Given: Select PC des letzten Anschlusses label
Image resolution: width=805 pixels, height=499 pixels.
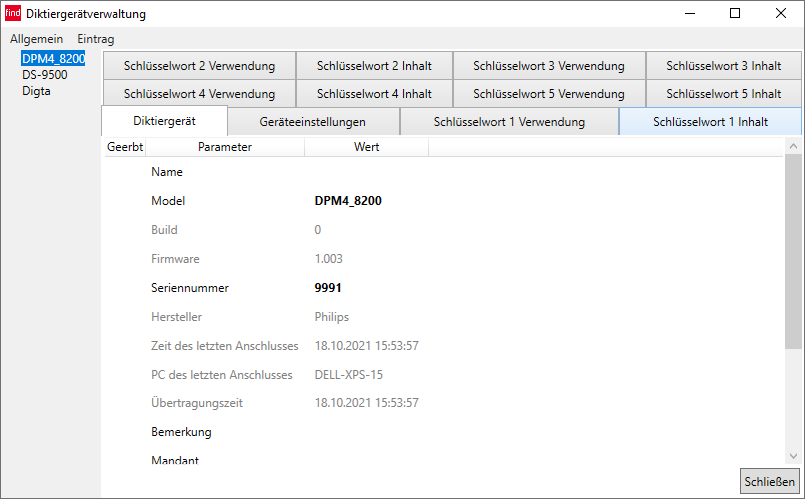Looking at the screenshot, I should (222, 375).
